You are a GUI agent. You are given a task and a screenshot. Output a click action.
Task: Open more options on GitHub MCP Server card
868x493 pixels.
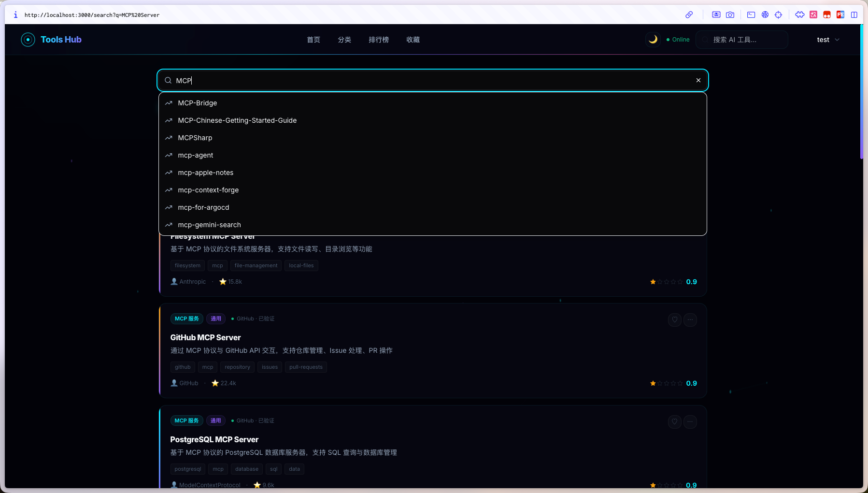click(690, 319)
